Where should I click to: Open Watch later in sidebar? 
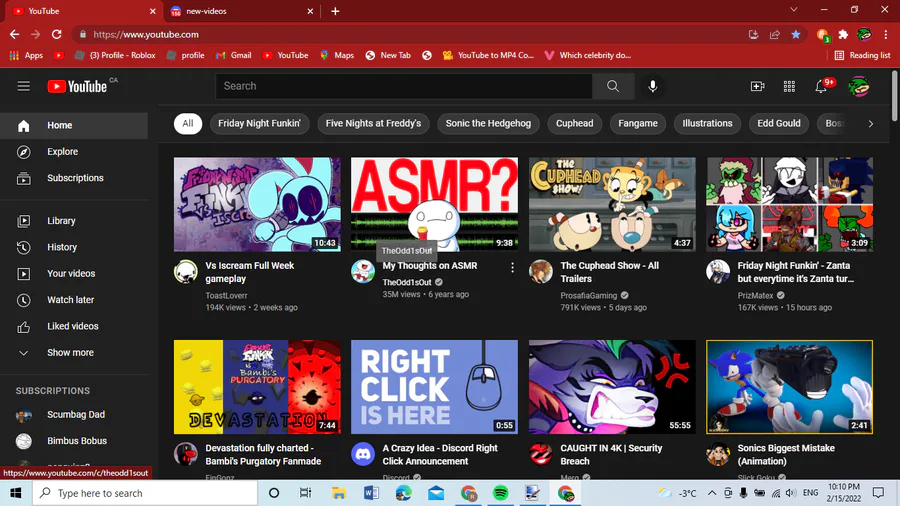coord(74,300)
